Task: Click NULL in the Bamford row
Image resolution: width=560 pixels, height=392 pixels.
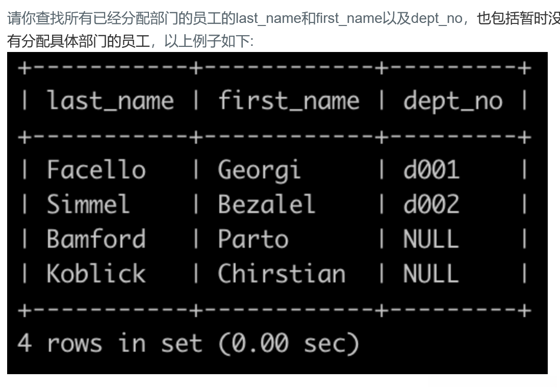Action: [430, 239]
